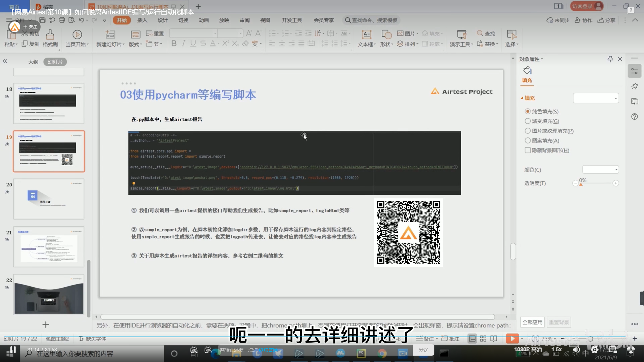Click the help question mark sidebar icon

(x=634, y=117)
